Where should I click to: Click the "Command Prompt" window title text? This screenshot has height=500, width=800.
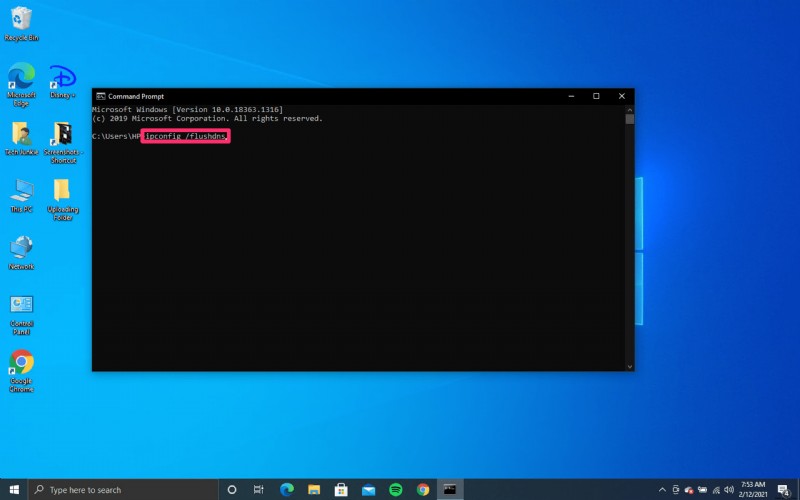point(136,96)
